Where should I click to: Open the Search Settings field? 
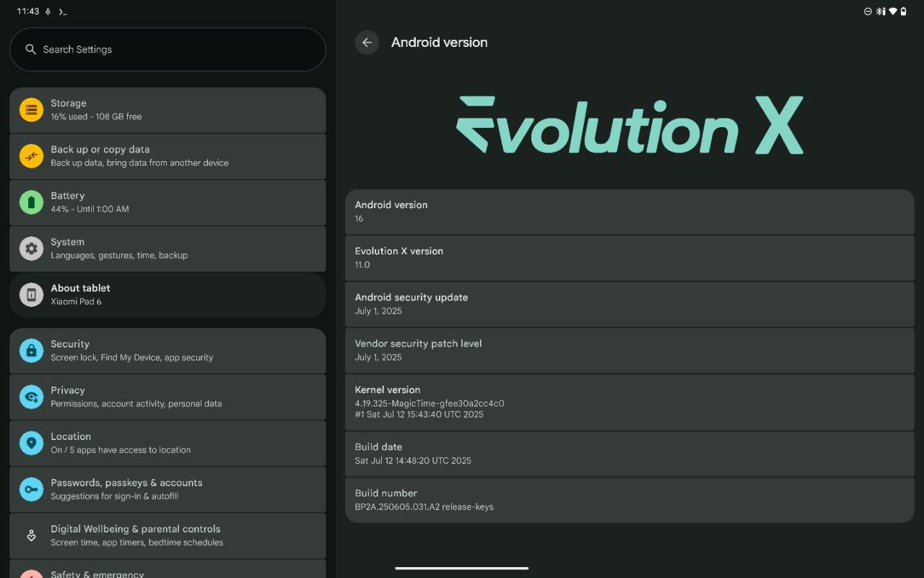pos(167,49)
